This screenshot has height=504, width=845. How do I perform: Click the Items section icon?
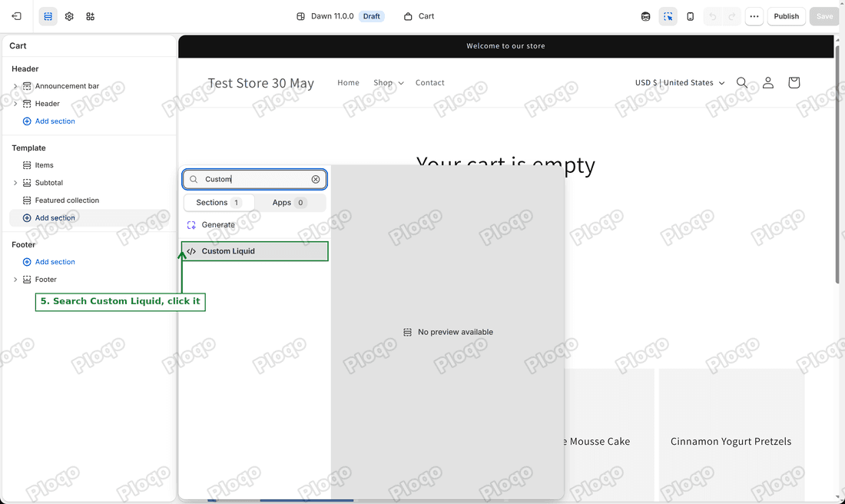click(x=27, y=165)
